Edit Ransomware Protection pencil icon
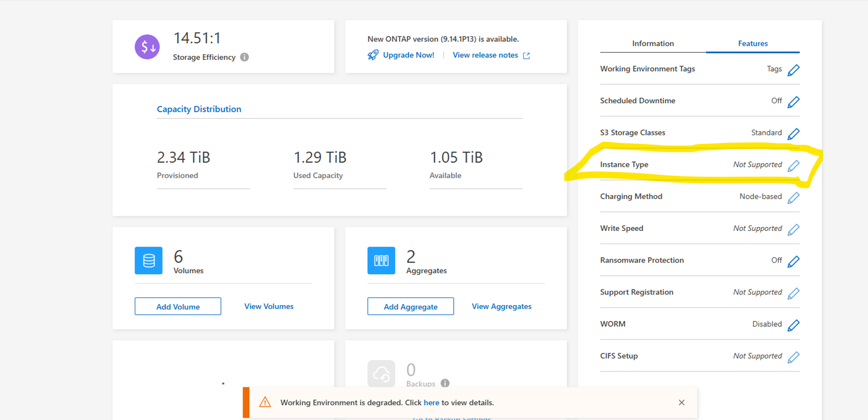Screen dimensions: 868x420 793,261
